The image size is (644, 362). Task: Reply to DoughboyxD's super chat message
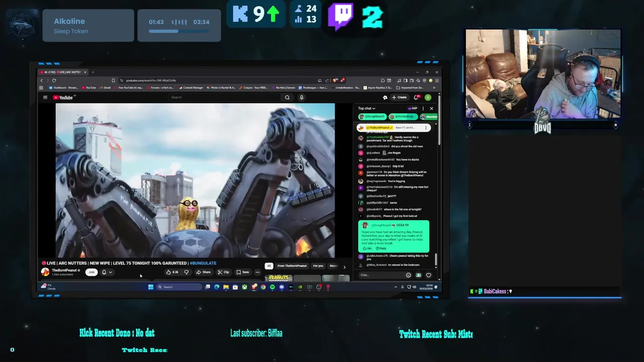point(381,248)
